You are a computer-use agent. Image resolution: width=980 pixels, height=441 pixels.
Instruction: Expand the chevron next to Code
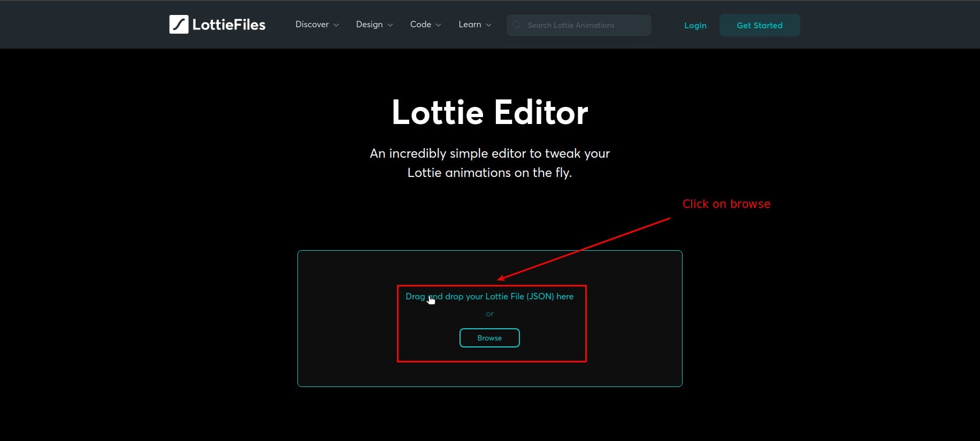[x=439, y=25]
